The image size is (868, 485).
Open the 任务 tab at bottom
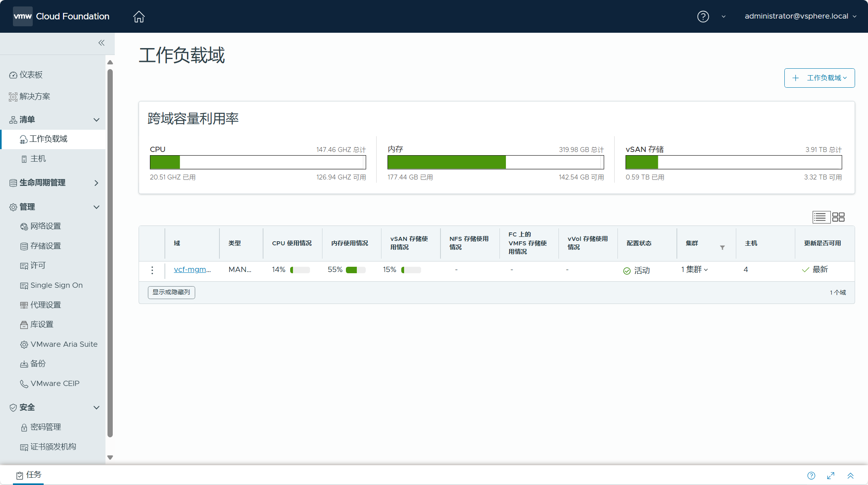[x=29, y=475]
